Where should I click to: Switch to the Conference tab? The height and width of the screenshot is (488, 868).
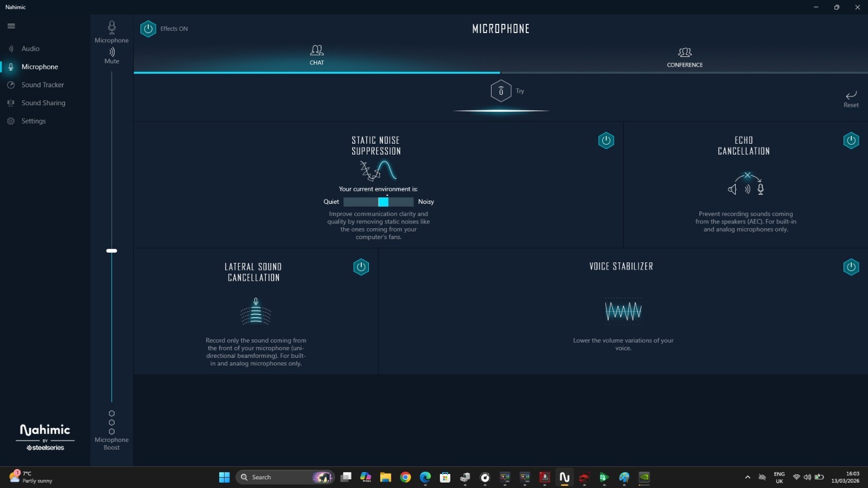pyautogui.click(x=685, y=57)
